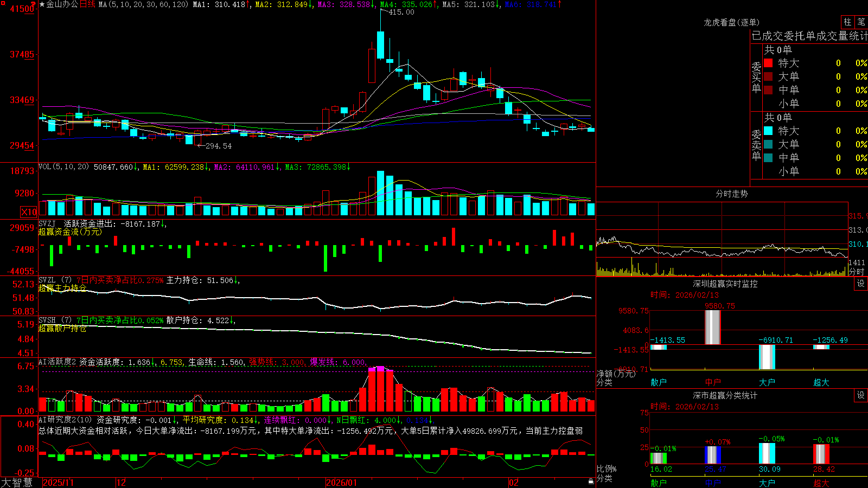The height and width of the screenshot is (488, 868).
Task: Select the dark red 大单 swatch under 委买单
Action: pos(768,76)
